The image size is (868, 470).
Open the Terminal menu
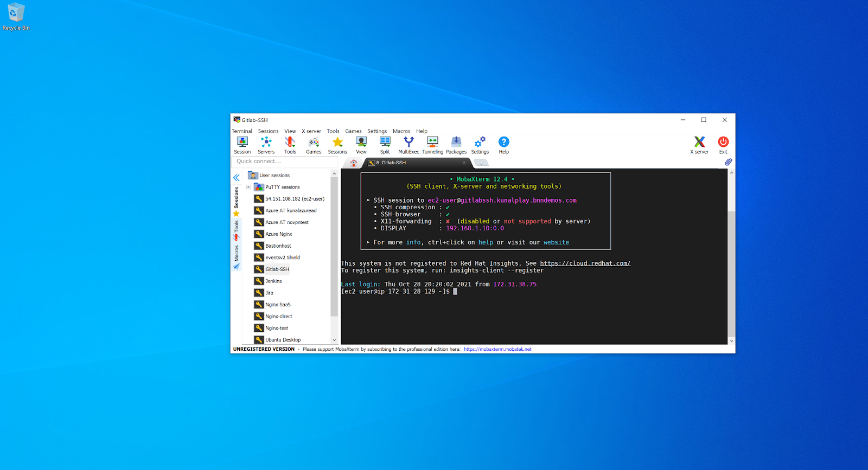(x=242, y=131)
